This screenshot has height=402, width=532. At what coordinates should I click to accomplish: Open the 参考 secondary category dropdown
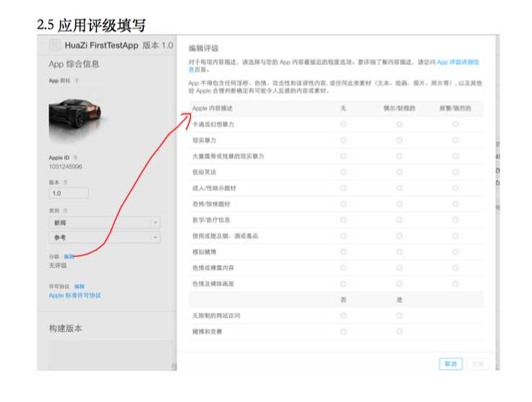point(105,237)
